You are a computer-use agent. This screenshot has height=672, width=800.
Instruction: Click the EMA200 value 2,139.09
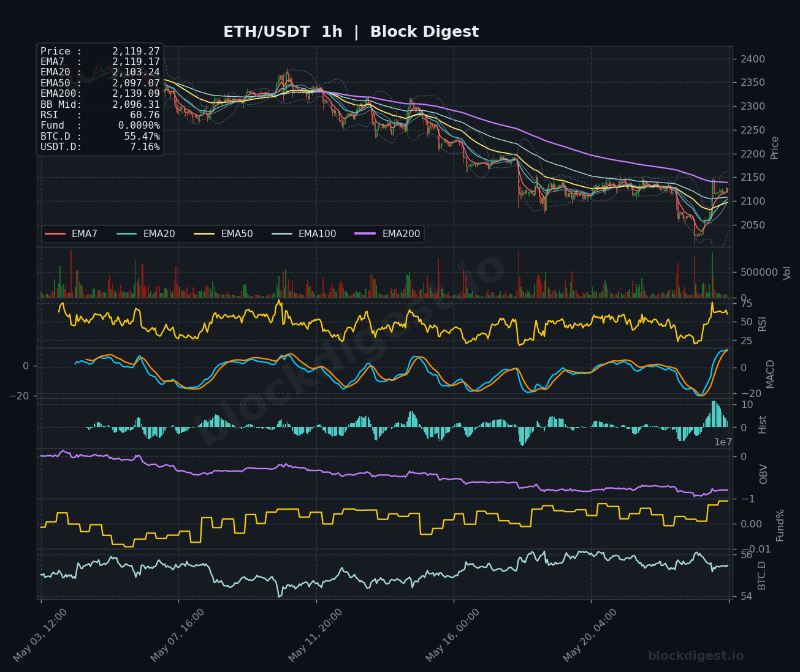pyautogui.click(x=136, y=94)
